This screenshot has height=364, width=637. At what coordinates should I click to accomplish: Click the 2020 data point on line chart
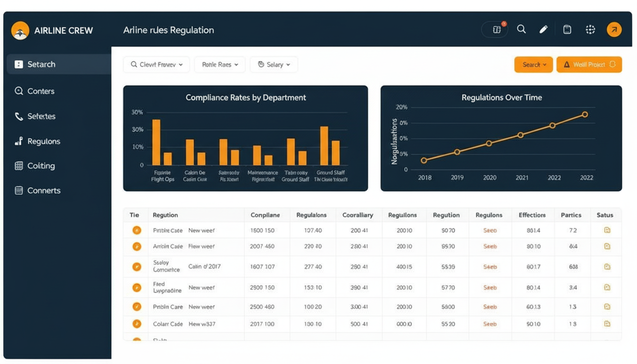click(489, 143)
